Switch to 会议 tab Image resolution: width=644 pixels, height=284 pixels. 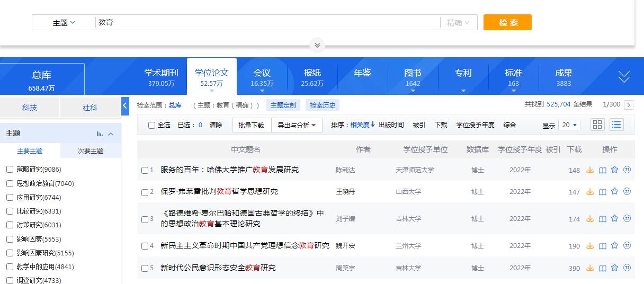pyautogui.click(x=262, y=77)
